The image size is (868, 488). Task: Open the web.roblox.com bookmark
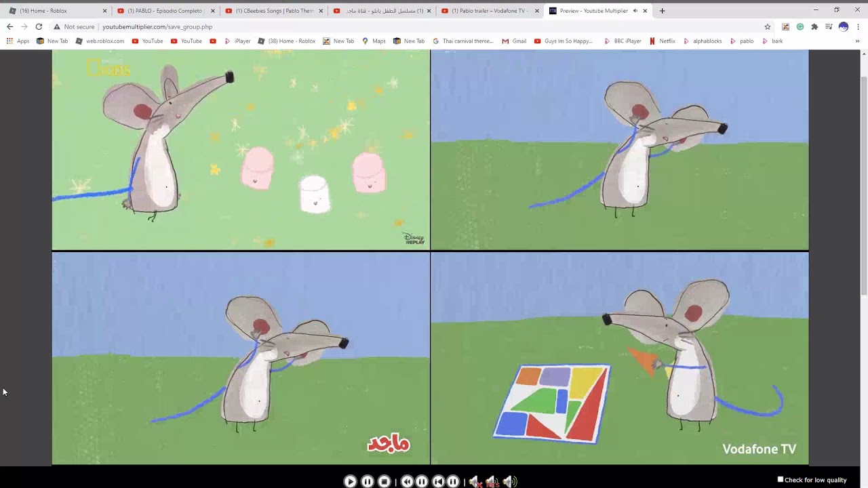100,41
